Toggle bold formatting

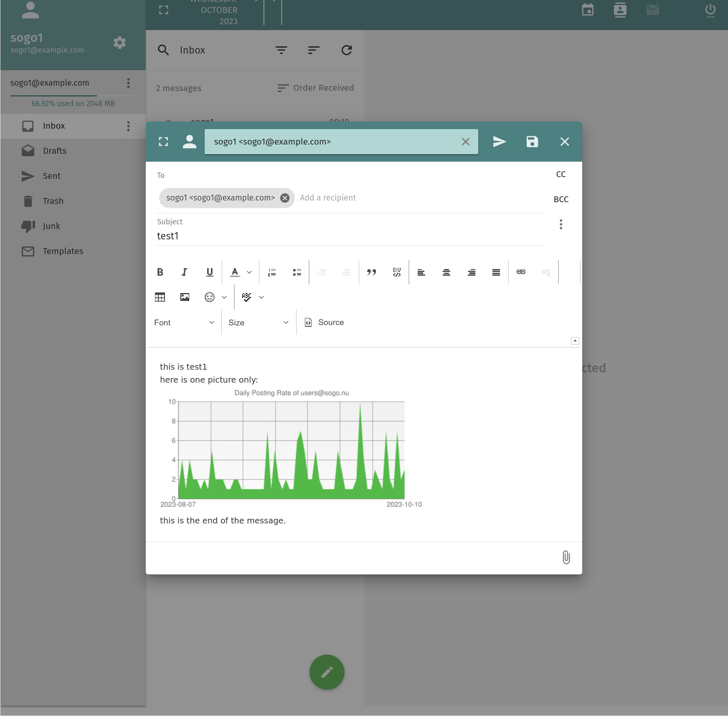160,272
